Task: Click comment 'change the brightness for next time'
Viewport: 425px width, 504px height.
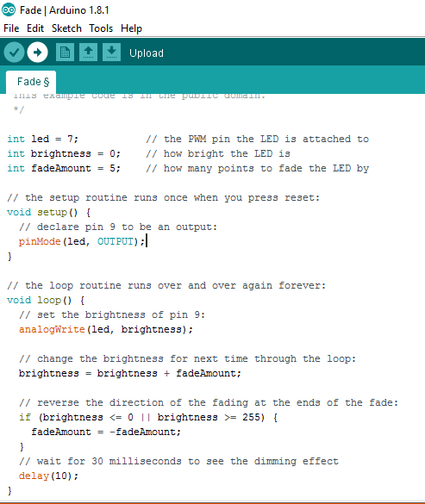Action: 188,358
